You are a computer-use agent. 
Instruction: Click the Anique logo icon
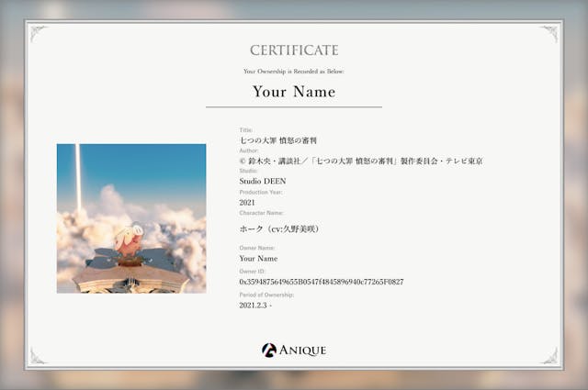(x=269, y=350)
